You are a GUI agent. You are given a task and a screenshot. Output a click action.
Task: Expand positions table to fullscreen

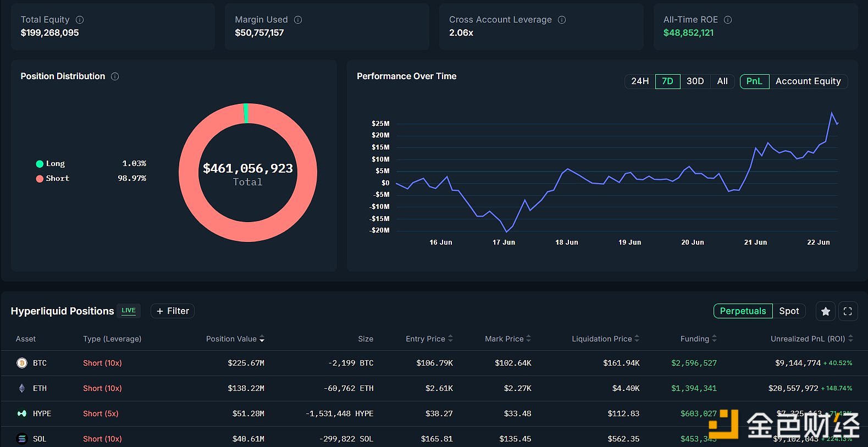[848, 311]
